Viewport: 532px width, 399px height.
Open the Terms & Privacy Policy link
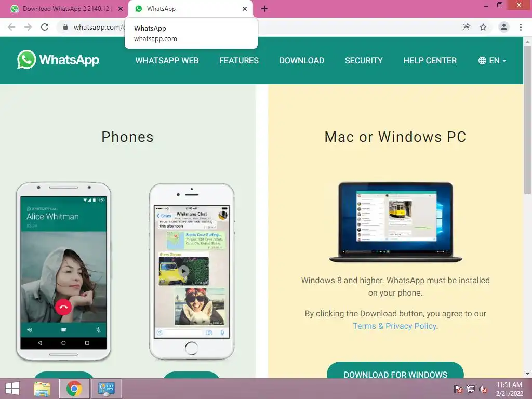tap(395, 326)
